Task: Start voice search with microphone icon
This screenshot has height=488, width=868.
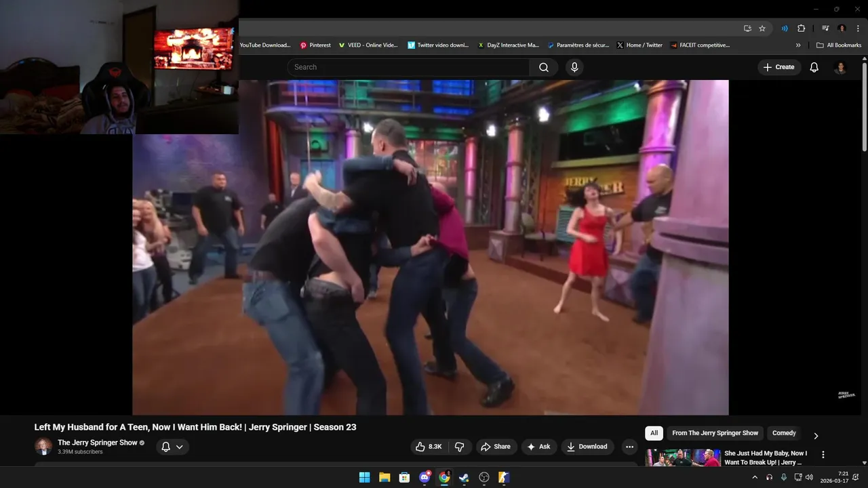Action: [x=574, y=67]
